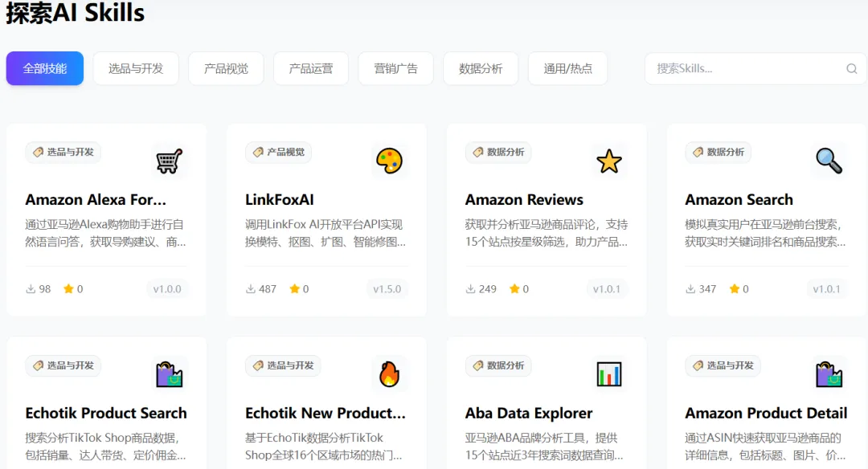
Task: Click the description starting 通过ASIN快速获取
Action: (x=765, y=447)
